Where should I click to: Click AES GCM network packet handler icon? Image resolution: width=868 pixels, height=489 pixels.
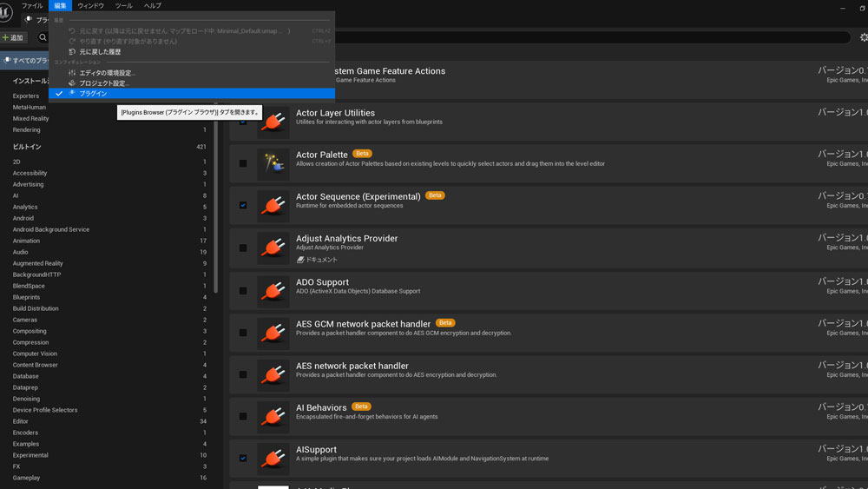273,334
